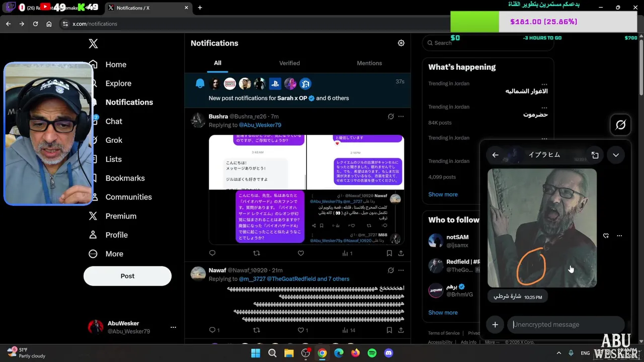Bookmark Bushra's post
This screenshot has width=644, height=362.
point(389,253)
